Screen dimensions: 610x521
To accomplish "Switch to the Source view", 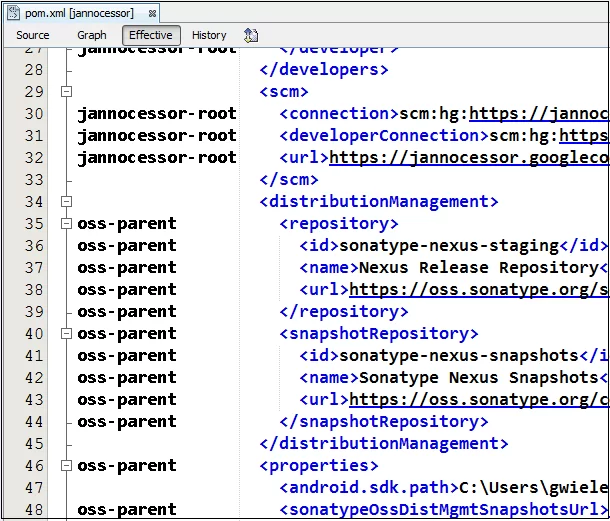I will (33, 35).
